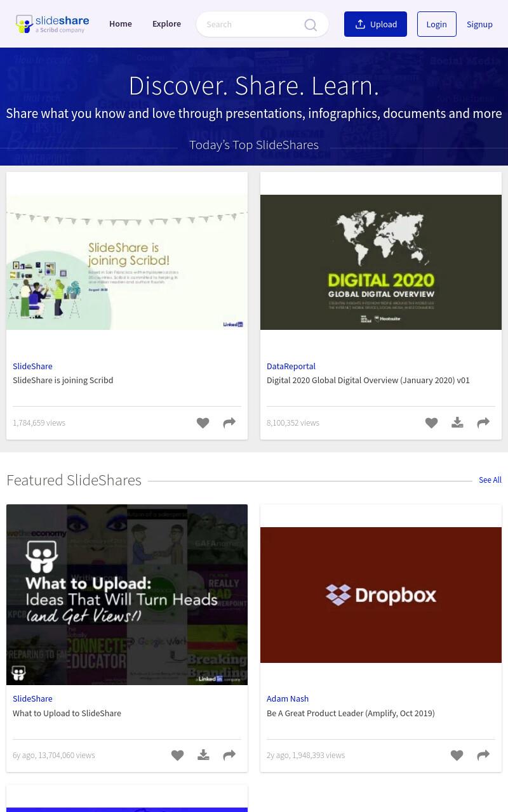
Task: Open the SlideShare logo homepage
Action: pyautogui.click(x=52, y=24)
